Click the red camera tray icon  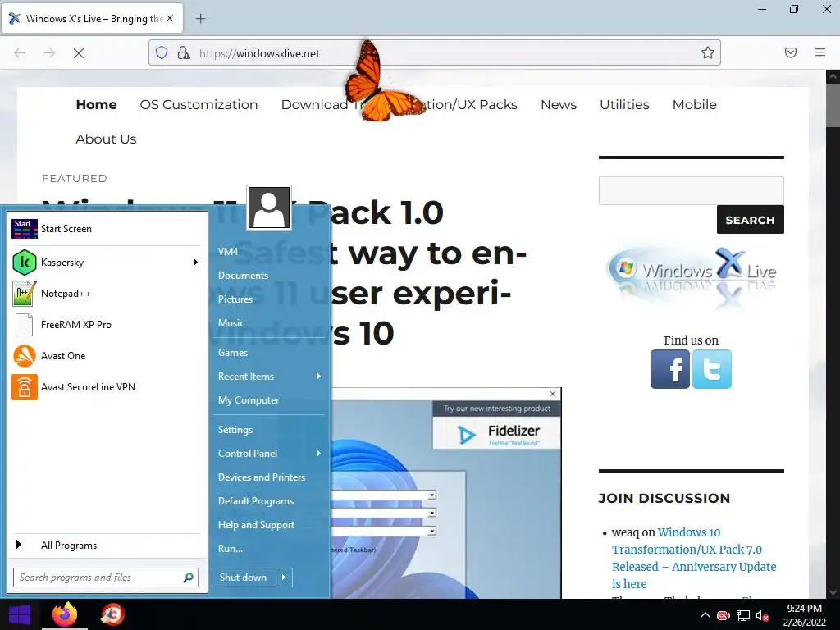click(724, 615)
